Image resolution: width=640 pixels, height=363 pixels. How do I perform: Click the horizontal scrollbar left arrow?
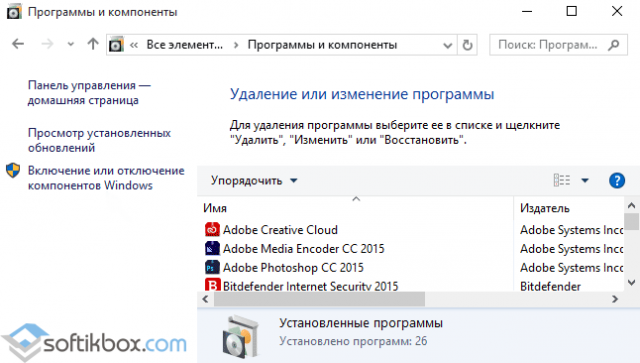205,299
